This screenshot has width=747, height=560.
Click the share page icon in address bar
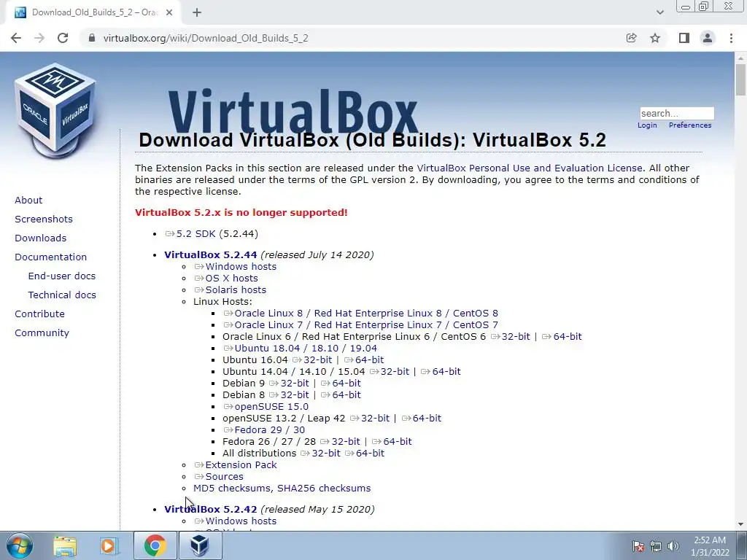(x=631, y=38)
